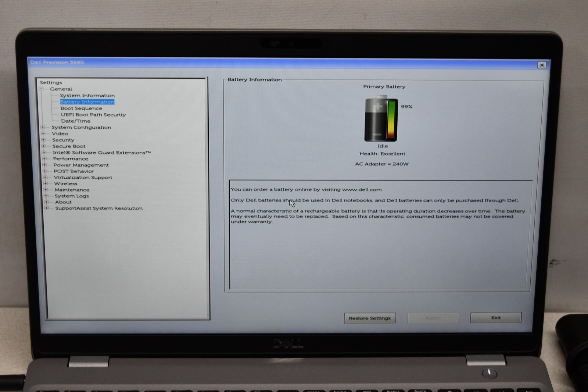Select the Maintenance category label
588x392 pixels.
tap(72, 190)
